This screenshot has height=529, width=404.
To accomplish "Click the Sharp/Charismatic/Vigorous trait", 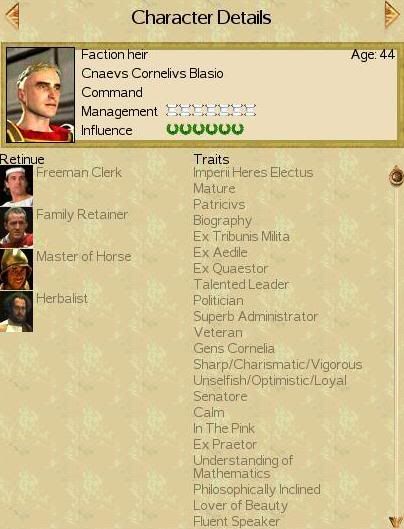I will click(278, 365).
